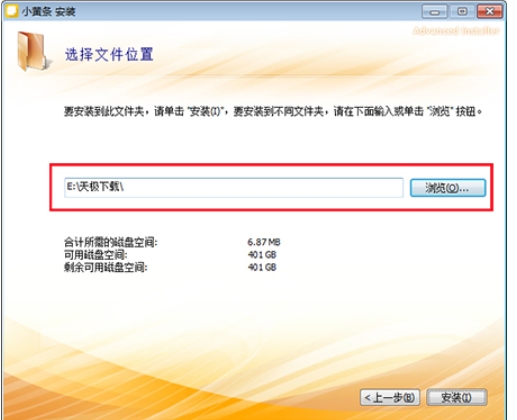Click the empty title bar area
Viewport: 517px width, 420px height.
point(247,12)
